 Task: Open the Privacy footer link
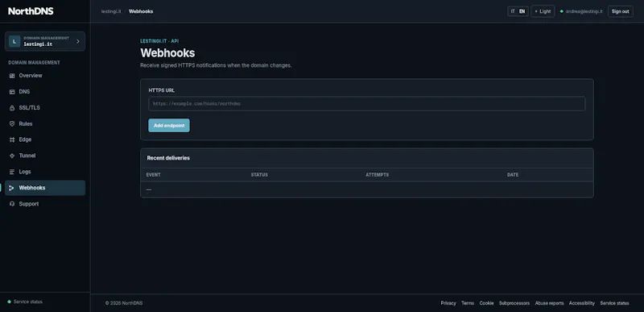pyautogui.click(x=448, y=303)
